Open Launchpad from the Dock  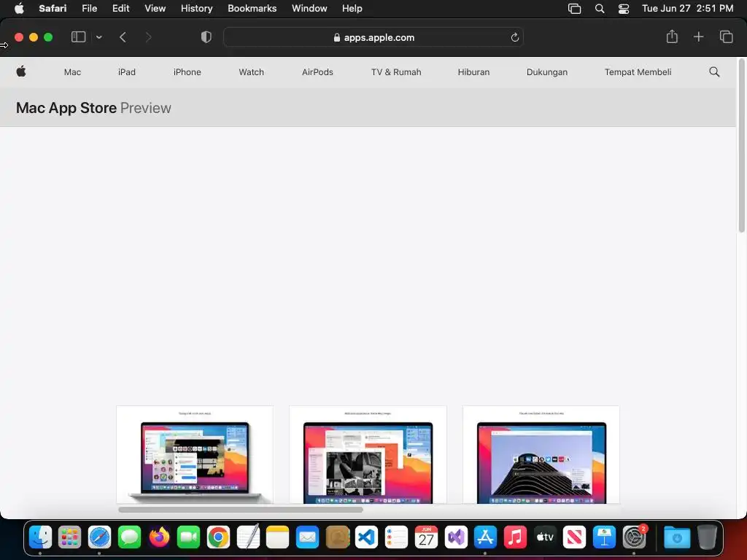[x=69, y=537]
